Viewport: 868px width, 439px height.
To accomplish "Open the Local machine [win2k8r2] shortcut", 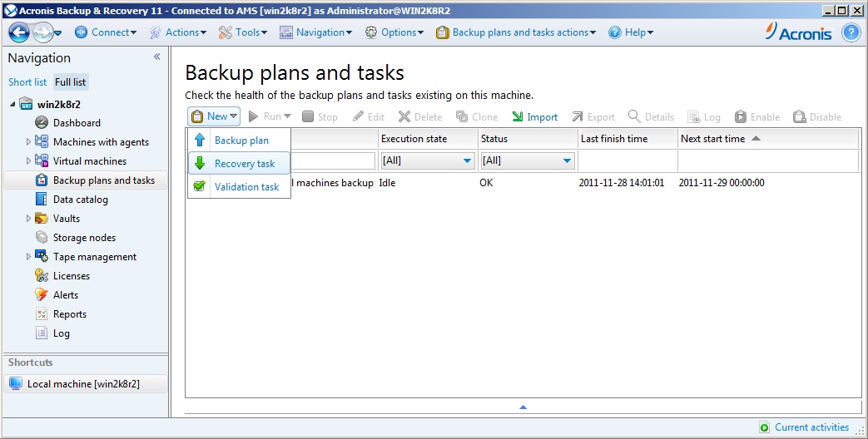I will pyautogui.click(x=85, y=384).
